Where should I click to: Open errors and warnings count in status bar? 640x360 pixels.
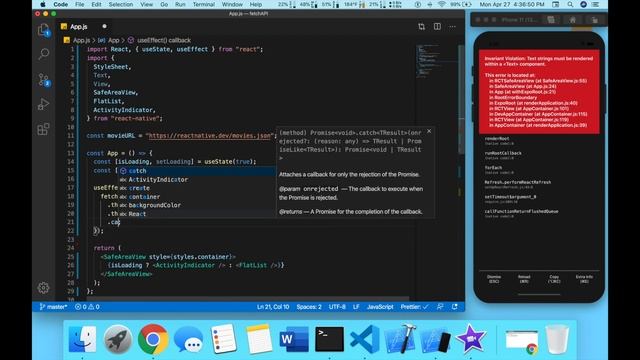click(87, 307)
